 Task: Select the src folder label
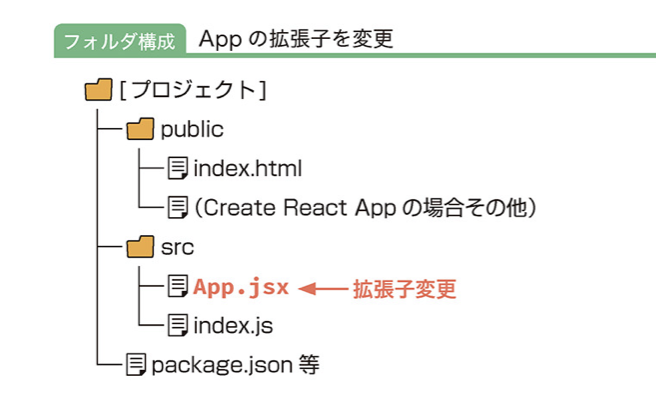[x=177, y=247]
